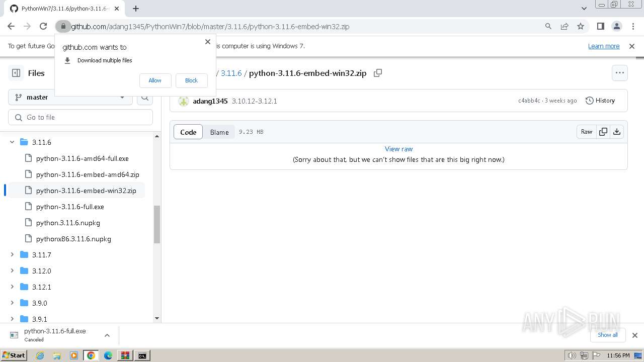Open the 3.11.6 breadcrumb link

tap(231, 73)
